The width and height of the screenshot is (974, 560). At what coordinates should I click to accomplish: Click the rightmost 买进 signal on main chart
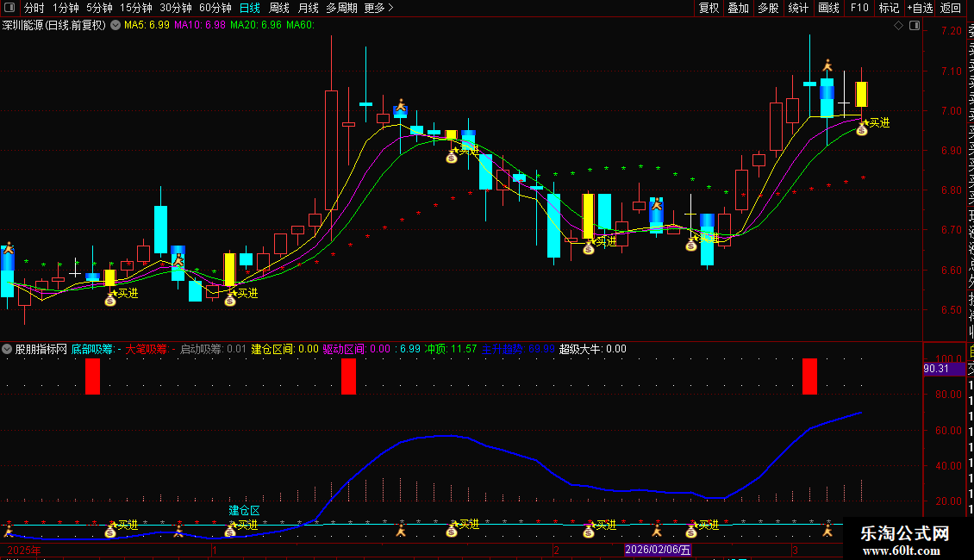click(x=879, y=123)
